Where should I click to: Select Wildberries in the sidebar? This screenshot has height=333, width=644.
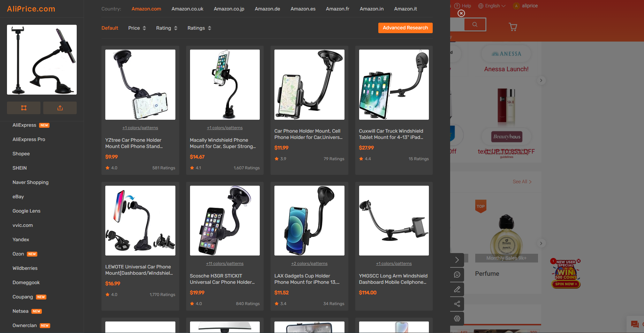(x=25, y=268)
